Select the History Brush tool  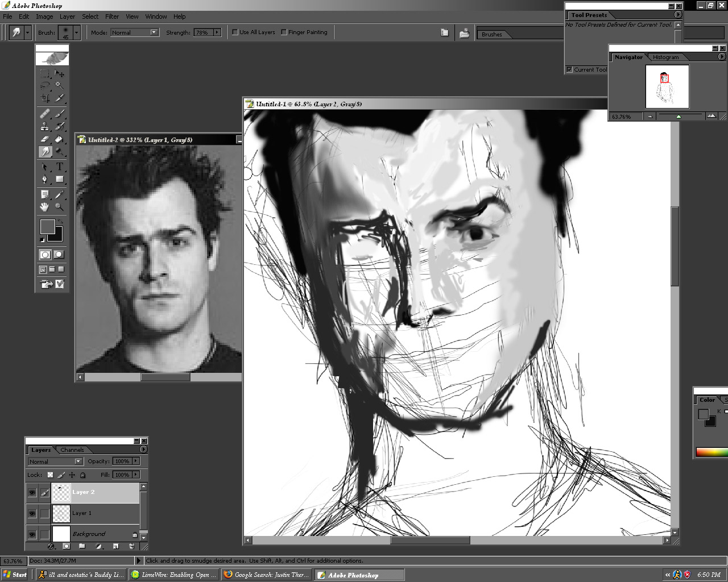coord(59,126)
